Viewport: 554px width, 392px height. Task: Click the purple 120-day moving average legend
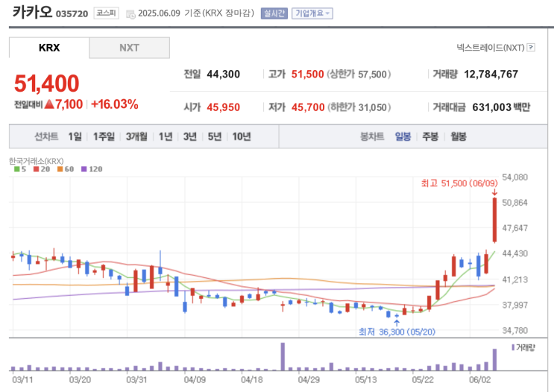(92, 169)
